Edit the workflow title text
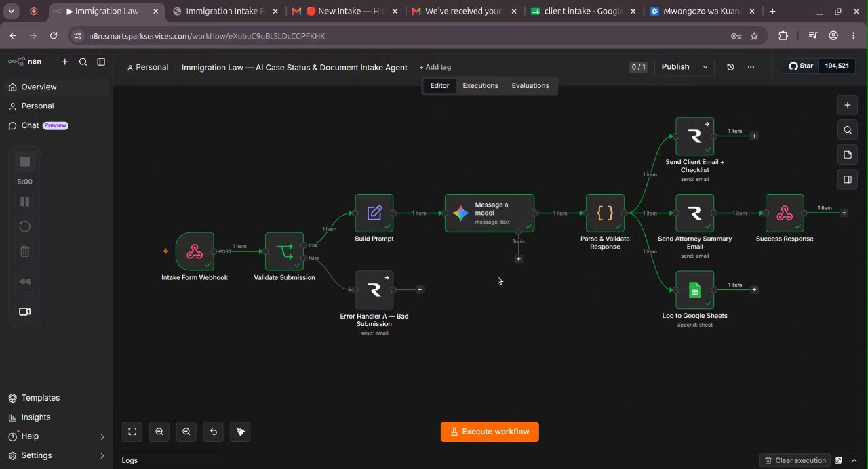 [294, 67]
